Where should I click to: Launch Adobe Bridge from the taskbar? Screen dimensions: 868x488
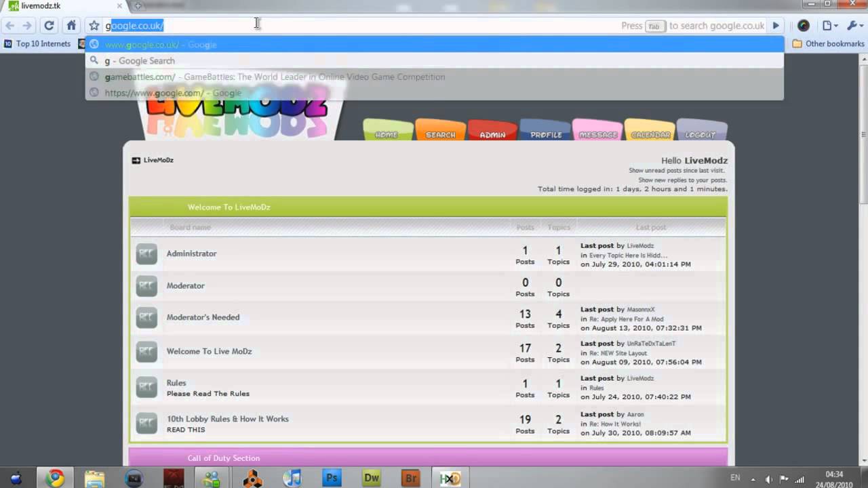click(x=410, y=479)
